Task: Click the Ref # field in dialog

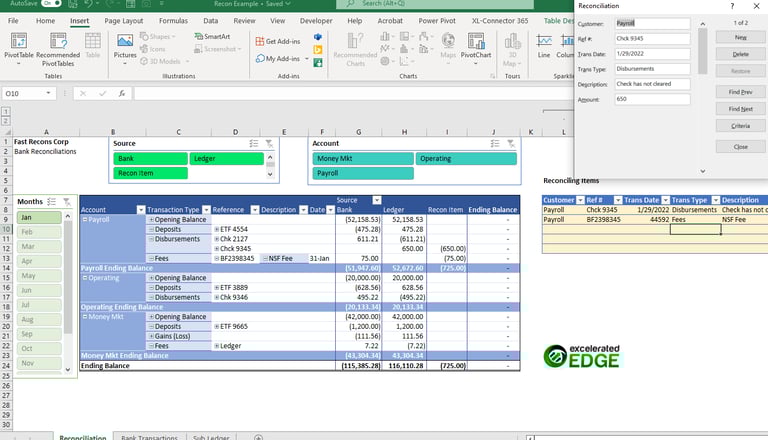Action: (x=652, y=38)
